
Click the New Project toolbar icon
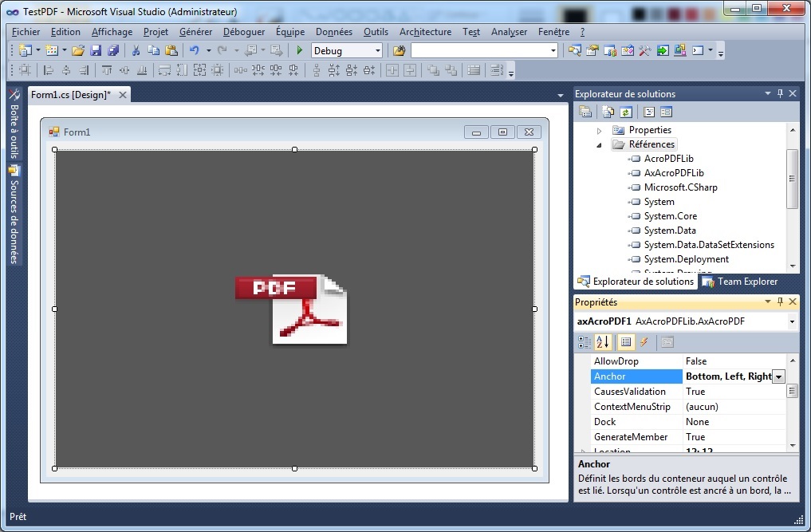(25, 50)
